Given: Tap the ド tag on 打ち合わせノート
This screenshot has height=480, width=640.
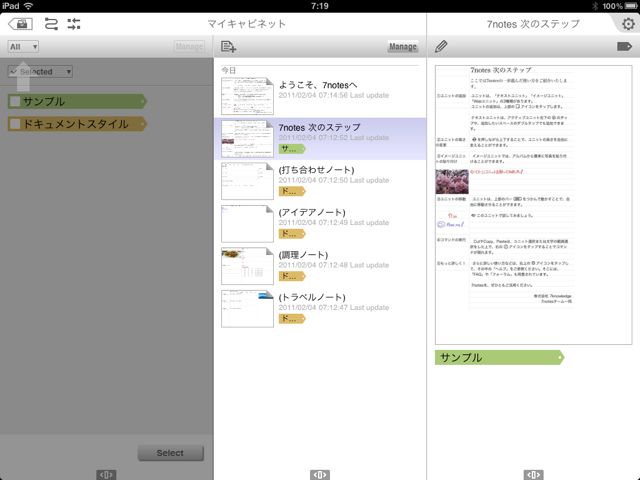Looking at the screenshot, I should point(291,191).
